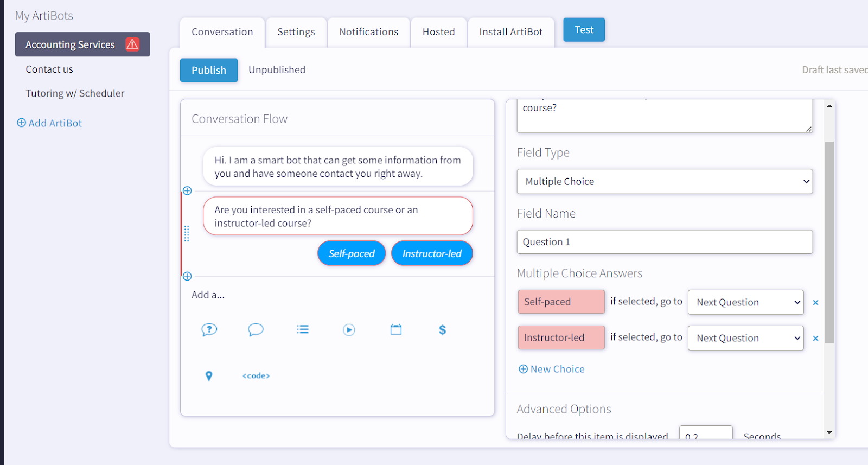Screen dimensions: 868x465
Task: Open the Notifications tab
Action: coord(368,32)
